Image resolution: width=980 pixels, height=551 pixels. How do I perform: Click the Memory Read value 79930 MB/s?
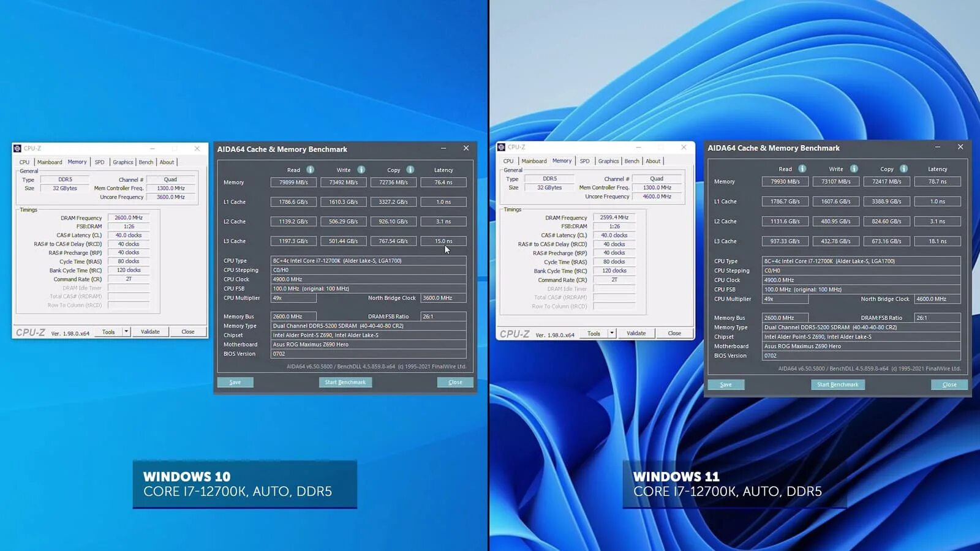[x=785, y=181]
